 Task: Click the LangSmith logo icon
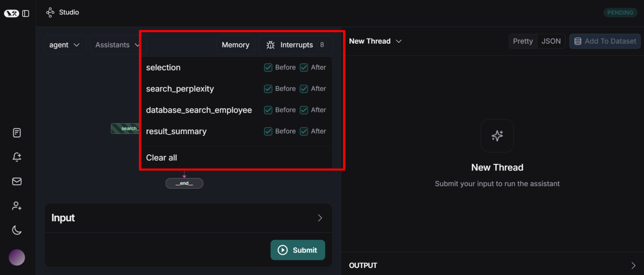pyautogui.click(x=11, y=13)
